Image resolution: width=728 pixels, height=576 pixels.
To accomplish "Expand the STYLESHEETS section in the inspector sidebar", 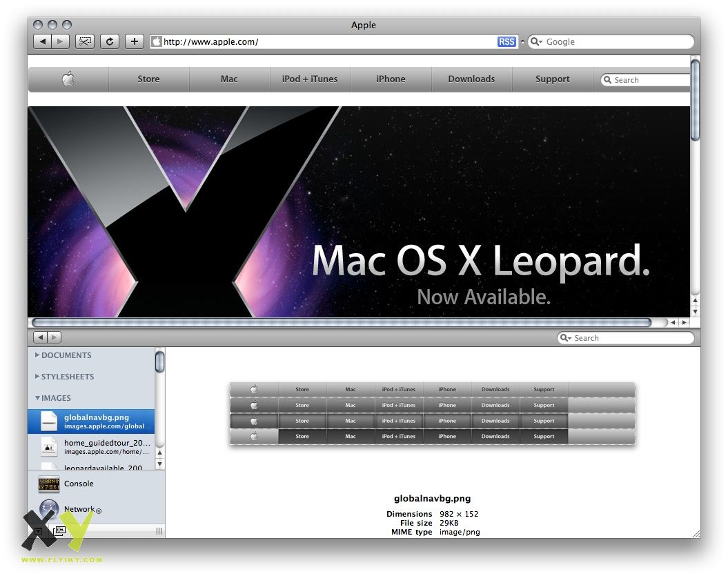I will point(37,377).
